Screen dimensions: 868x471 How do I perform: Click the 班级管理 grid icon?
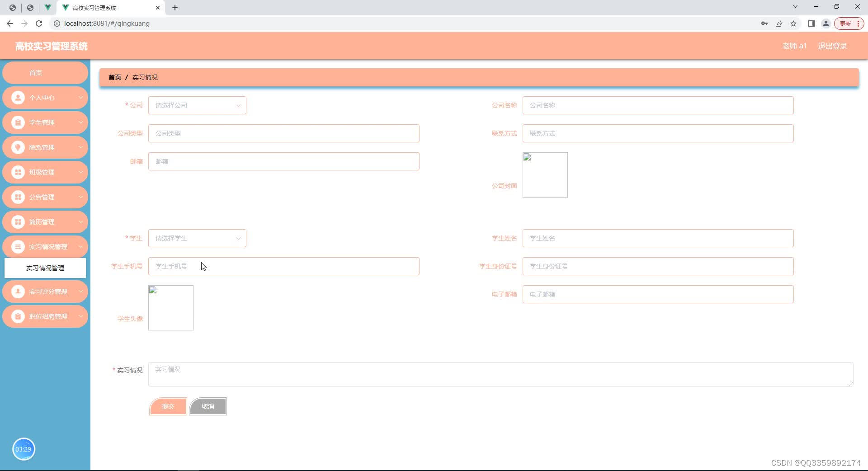coord(18,172)
